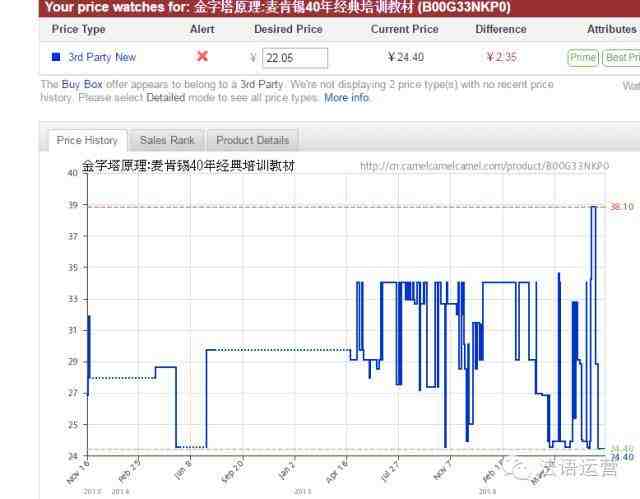This screenshot has width=640, height=499.
Task: Click the Difference column header
Action: 501,29
